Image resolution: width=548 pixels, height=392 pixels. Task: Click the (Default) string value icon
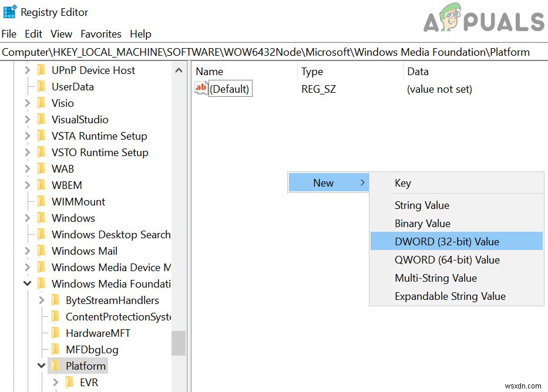pos(201,89)
